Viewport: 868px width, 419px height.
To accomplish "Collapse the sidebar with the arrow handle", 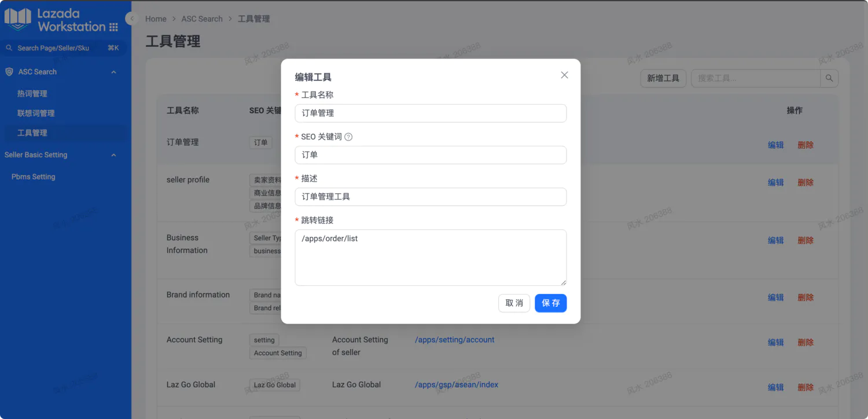I will click(x=131, y=19).
